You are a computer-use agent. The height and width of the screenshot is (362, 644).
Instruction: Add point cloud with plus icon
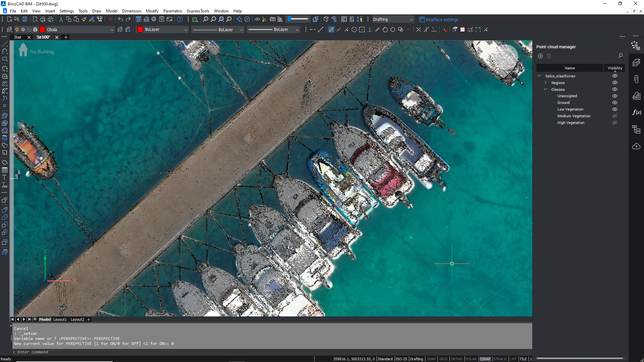[540, 56]
